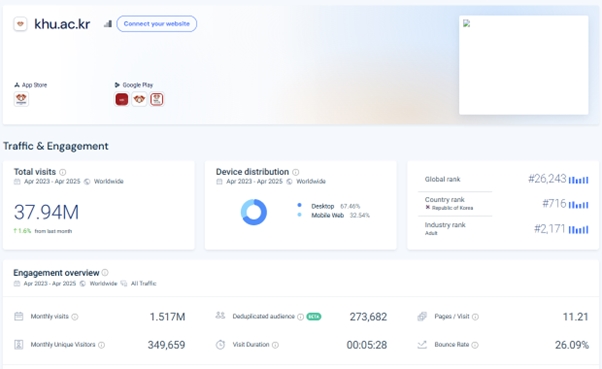Click info icon next to Visit Duration
The width and height of the screenshot is (602, 369).
(275, 345)
